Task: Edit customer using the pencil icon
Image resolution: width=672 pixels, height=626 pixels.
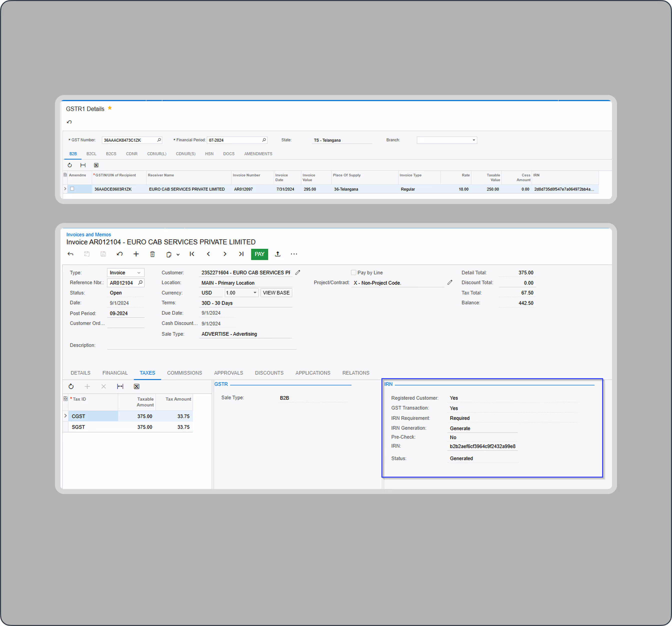Action: point(297,272)
